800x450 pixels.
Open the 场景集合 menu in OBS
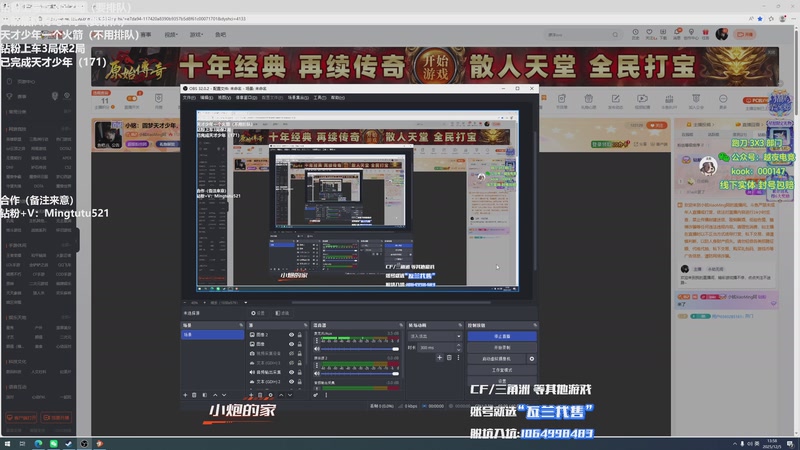(x=298, y=97)
